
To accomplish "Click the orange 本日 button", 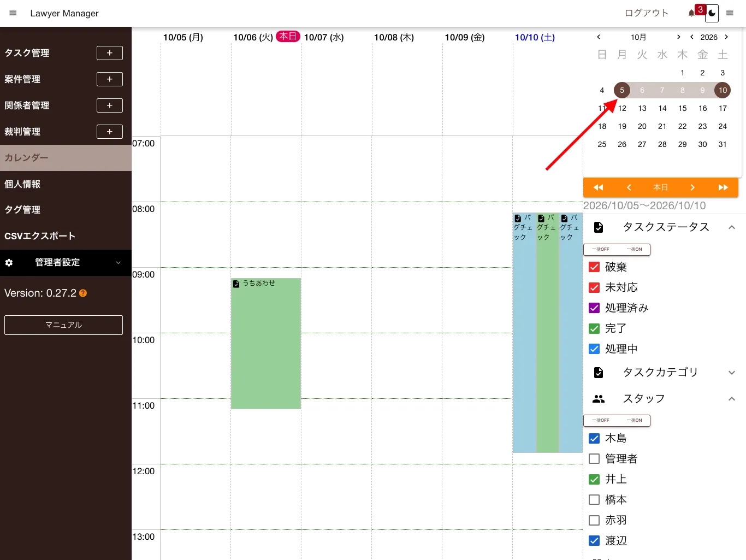I will point(661,187).
